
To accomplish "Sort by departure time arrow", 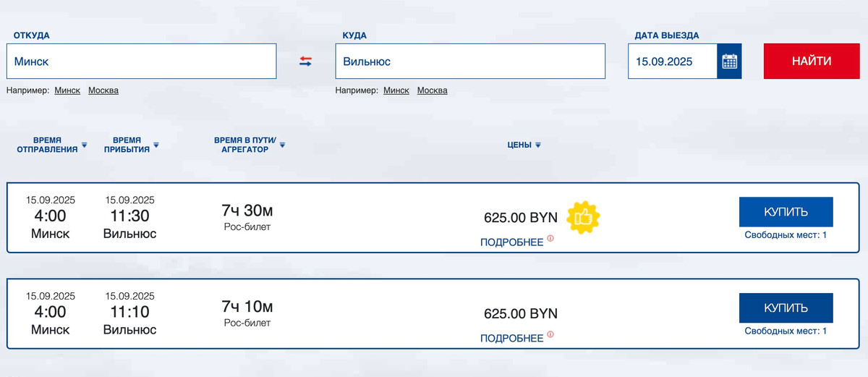I will [x=84, y=145].
